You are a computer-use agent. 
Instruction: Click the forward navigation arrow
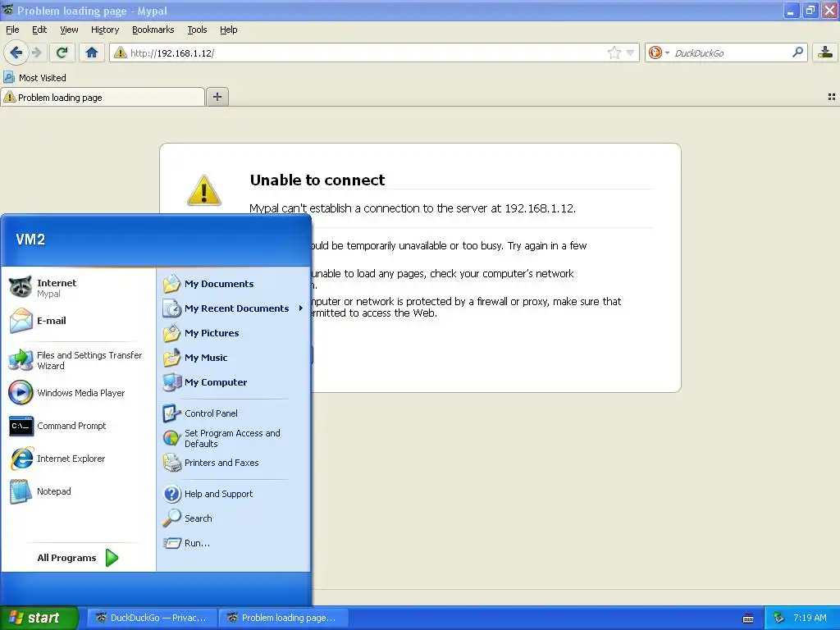[36, 52]
